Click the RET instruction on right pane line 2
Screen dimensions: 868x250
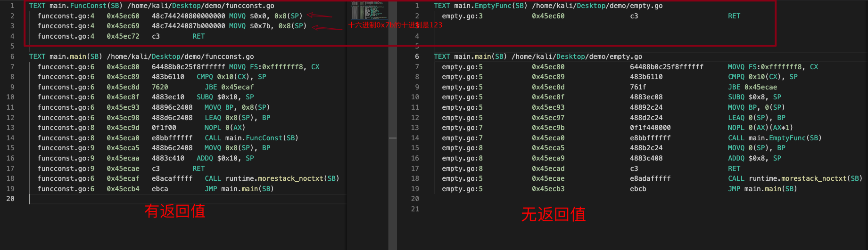coord(734,16)
